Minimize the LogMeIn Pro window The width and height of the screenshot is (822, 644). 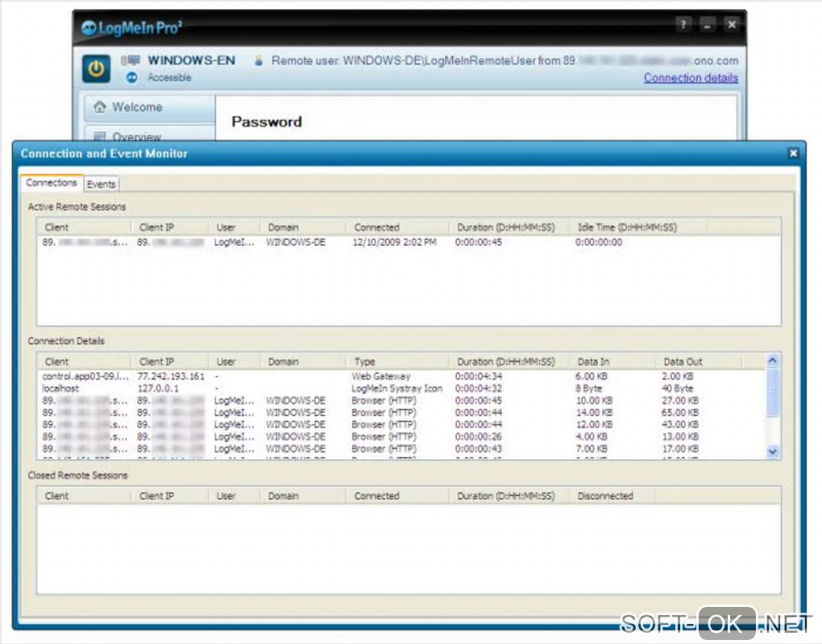(708, 24)
